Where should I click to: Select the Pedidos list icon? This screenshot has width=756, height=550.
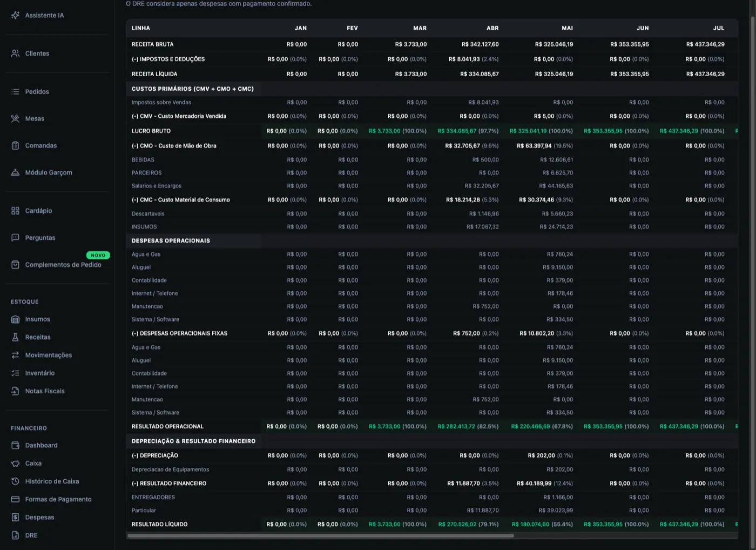pyautogui.click(x=15, y=92)
